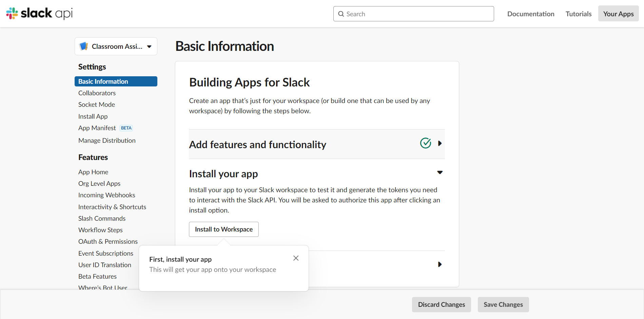The height and width of the screenshot is (319, 644).
Task: Open the Documentation menu item
Action: (531, 14)
